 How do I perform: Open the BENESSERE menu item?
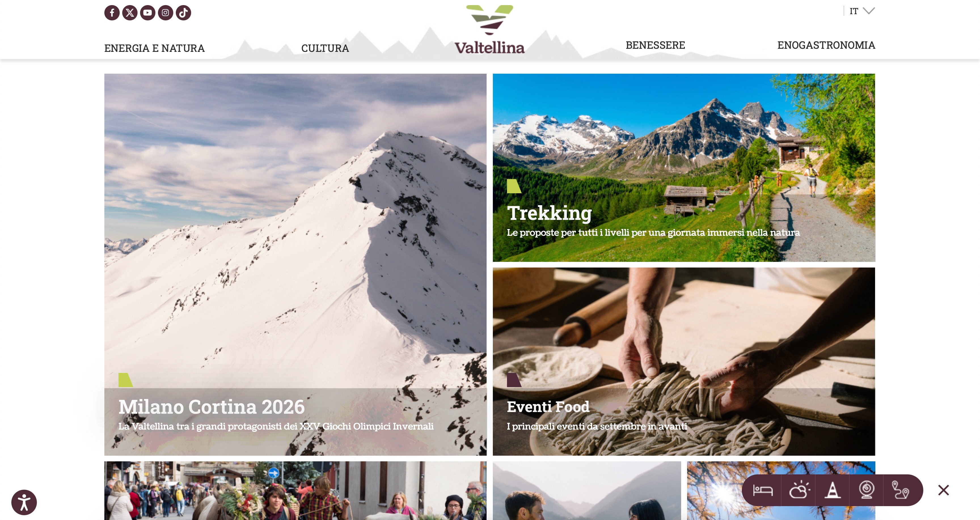click(655, 45)
